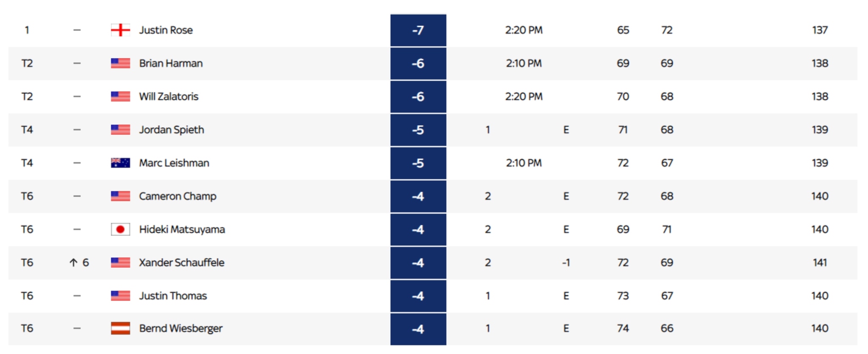Viewport: 868px width, 354px height.
Task: Click the no-movement dash for Marc Leishman
Action: (77, 163)
